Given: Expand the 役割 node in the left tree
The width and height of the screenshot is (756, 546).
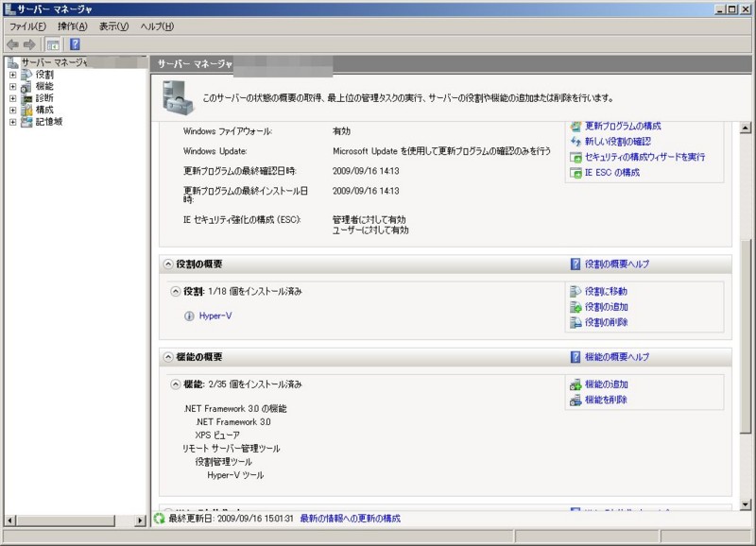Looking at the screenshot, I should click(13, 76).
